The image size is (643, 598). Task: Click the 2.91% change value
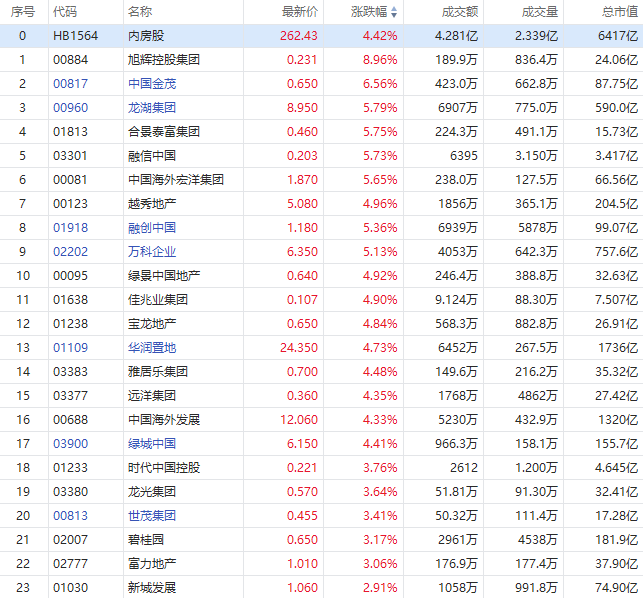click(x=380, y=588)
